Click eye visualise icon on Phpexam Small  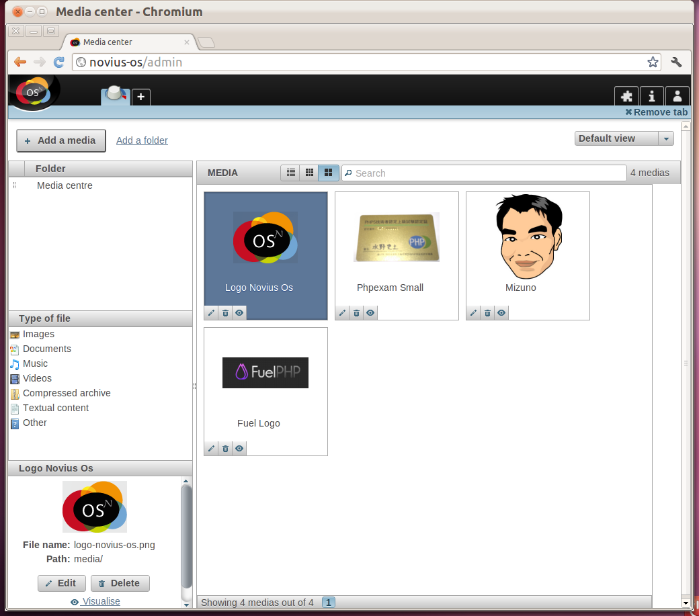point(370,312)
